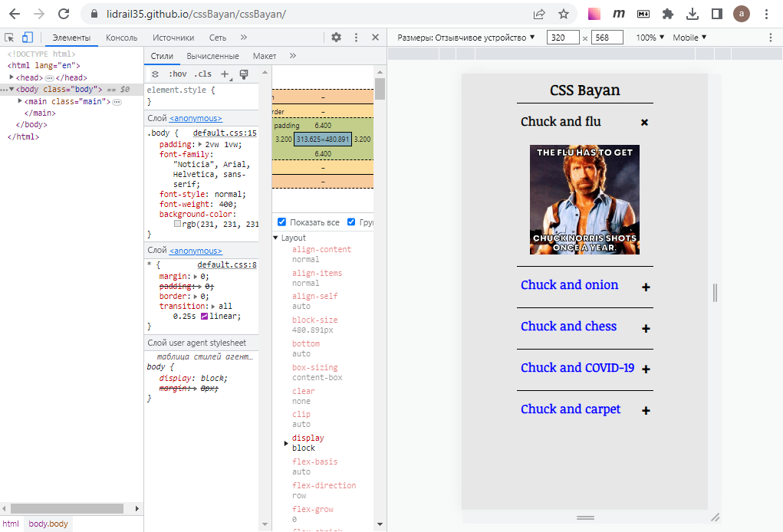Select the inspect element tool icon
Screen dimensions: 783x532
[9, 37]
